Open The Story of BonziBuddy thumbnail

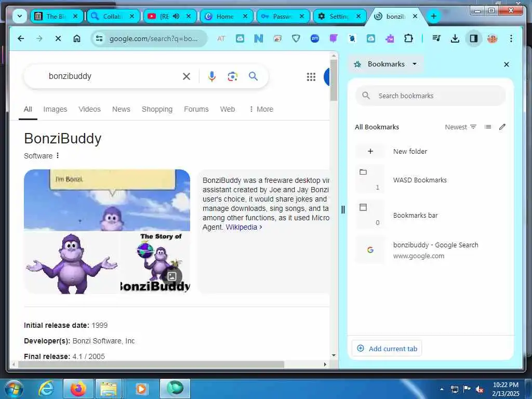coord(155,263)
